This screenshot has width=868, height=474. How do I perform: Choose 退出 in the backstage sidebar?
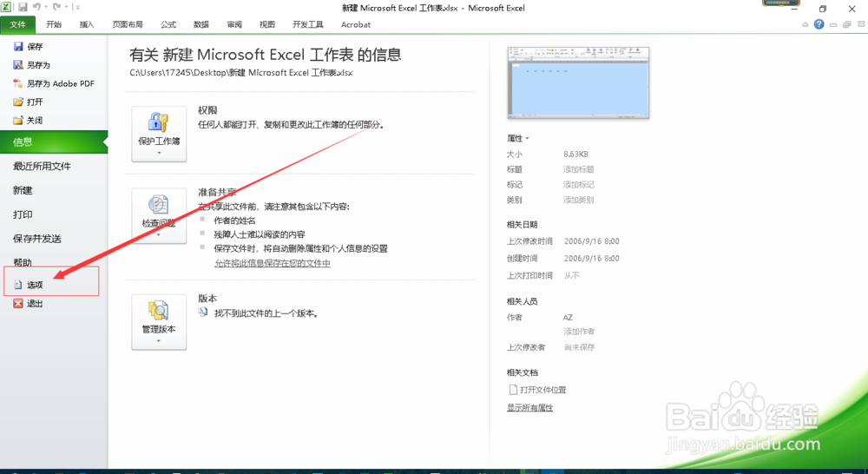(x=28, y=304)
